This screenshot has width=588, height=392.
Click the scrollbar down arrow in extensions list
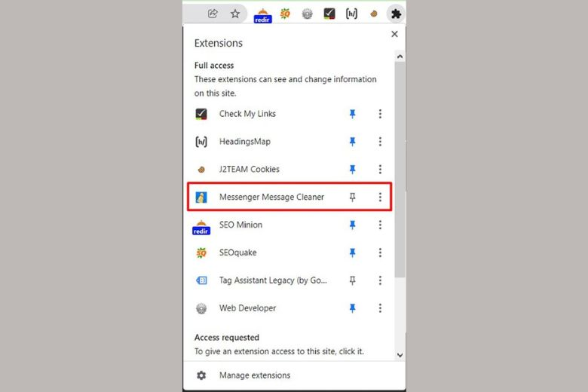click(x=400, y=354)
